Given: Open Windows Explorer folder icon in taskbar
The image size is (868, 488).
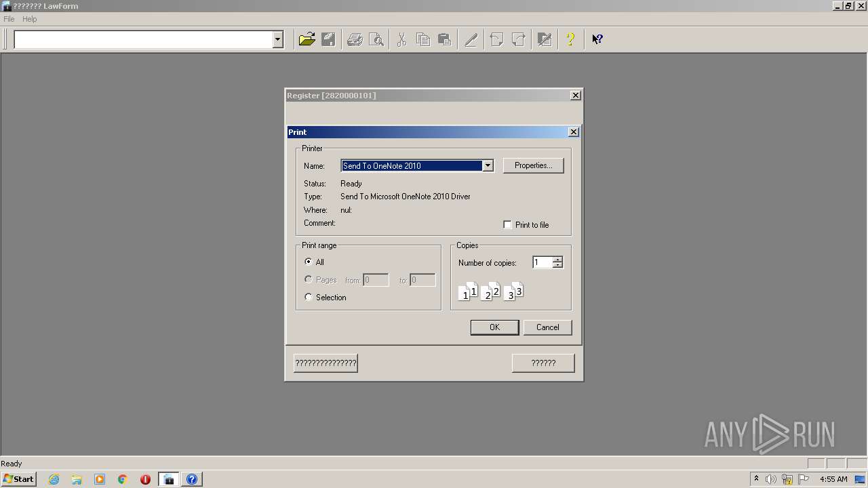Looking at the screenshot, I should pos(77,479).
